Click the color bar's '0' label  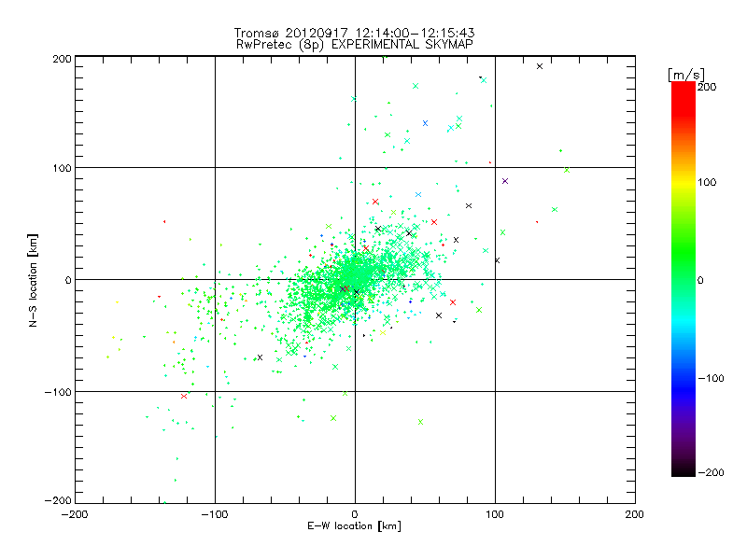point(700,280)
